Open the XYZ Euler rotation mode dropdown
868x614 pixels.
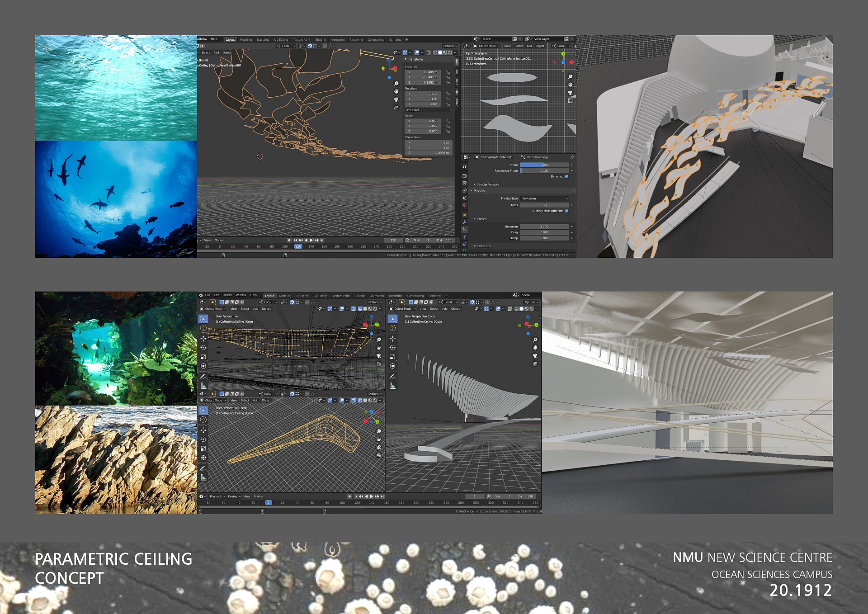coord(428,110)
